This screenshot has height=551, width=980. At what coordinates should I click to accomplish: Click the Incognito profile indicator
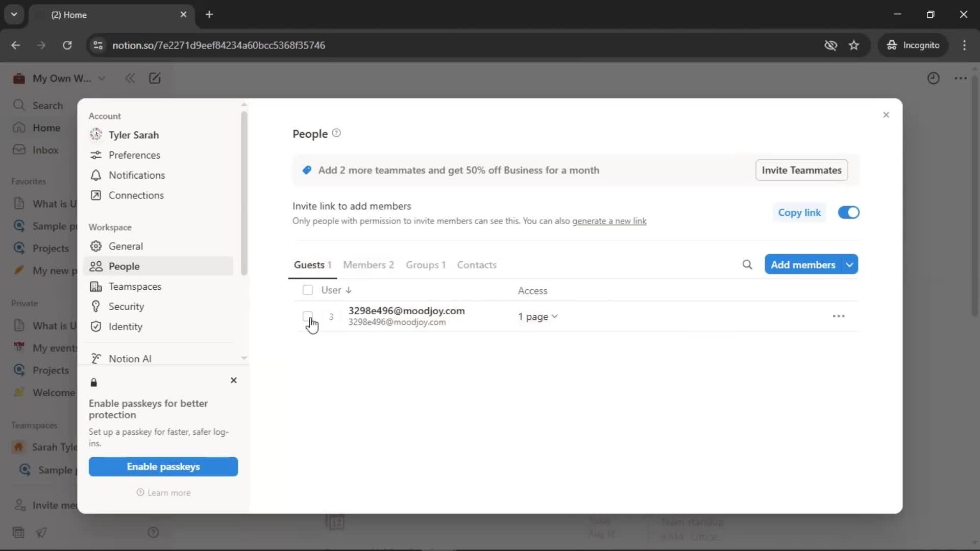point(913,45)
